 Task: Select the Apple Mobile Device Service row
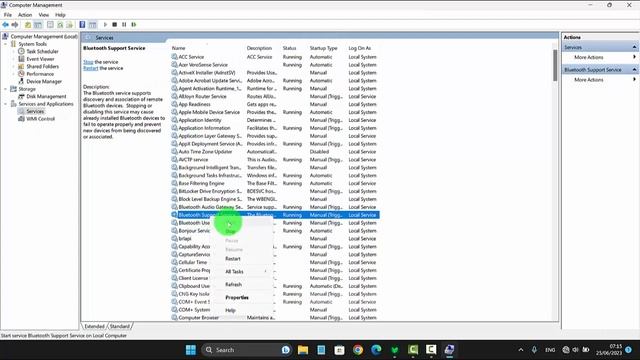click(275, 112)
